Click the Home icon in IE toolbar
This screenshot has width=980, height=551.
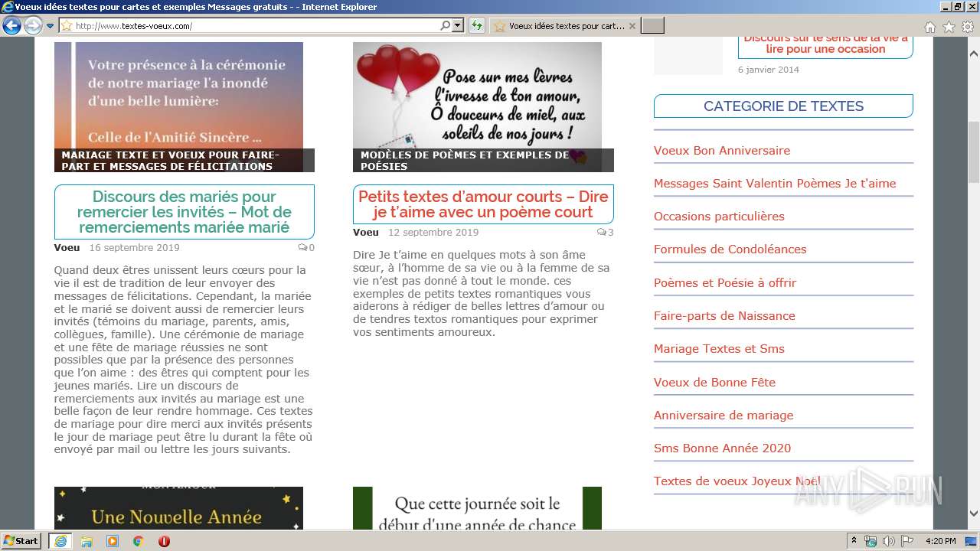929,26
